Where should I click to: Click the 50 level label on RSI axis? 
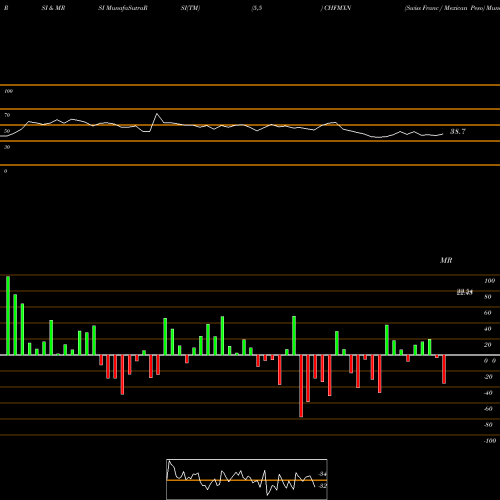[7, 131]
